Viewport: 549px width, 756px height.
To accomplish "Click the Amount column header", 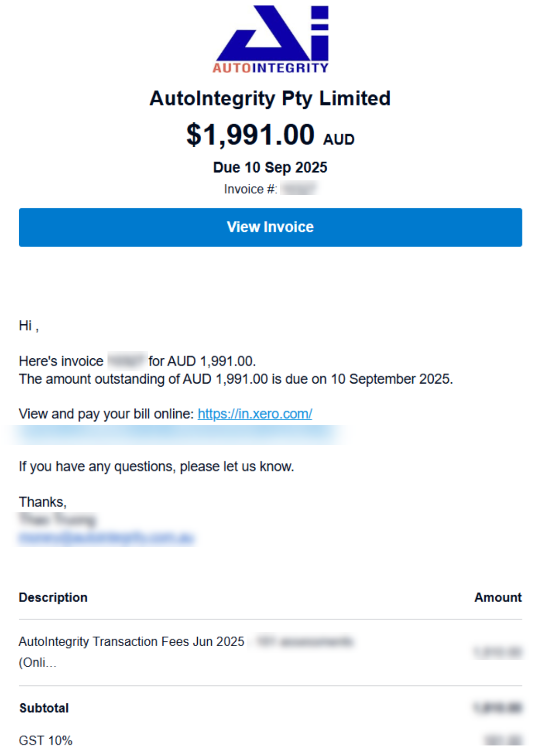I will click(x=498, y=597).
